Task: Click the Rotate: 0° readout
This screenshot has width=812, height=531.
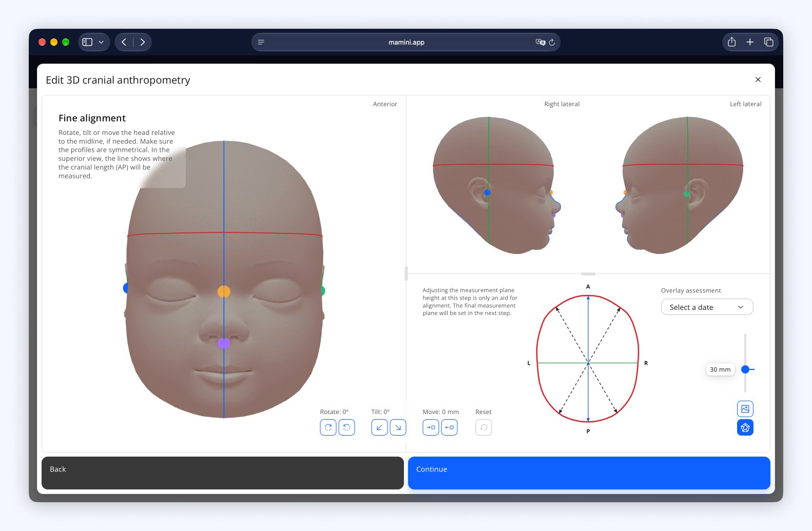Action: point(334,412)
